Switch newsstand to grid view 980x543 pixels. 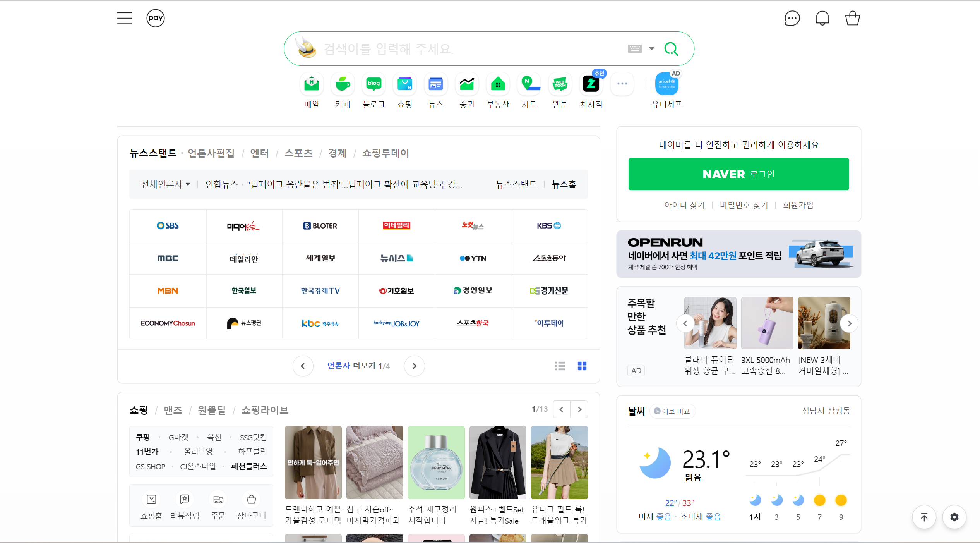582,366
